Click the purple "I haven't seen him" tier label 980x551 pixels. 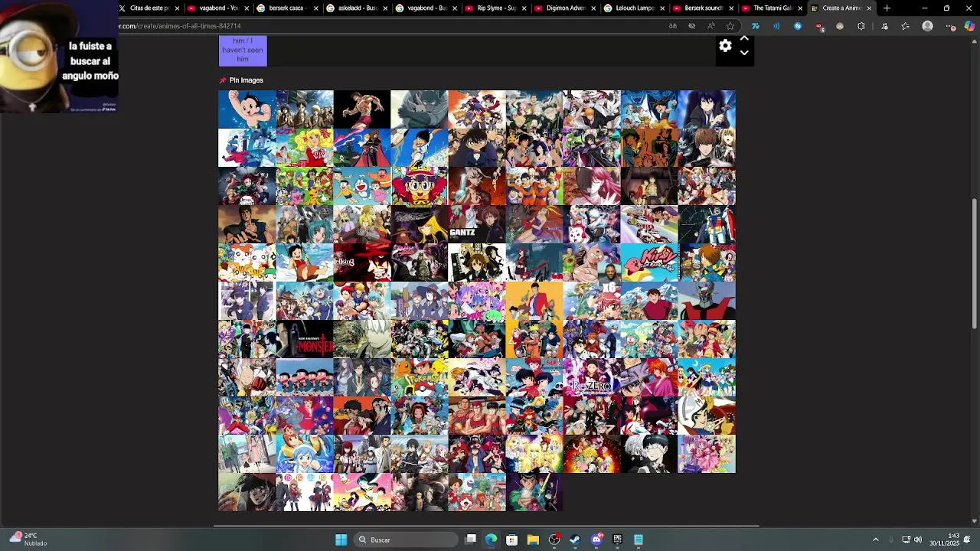pos(243,51)
